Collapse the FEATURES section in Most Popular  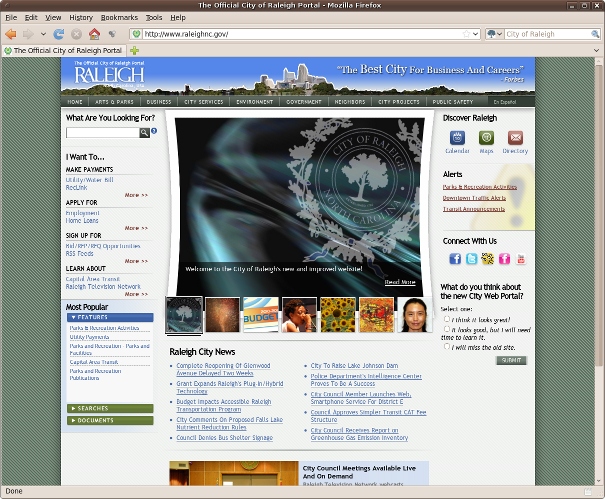[110, 317]
